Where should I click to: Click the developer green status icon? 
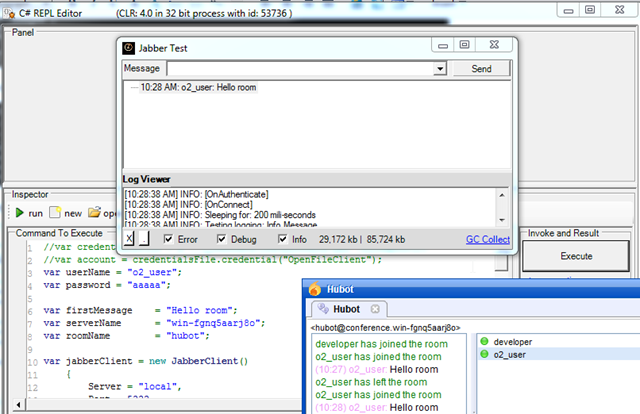(x=484, y=341)
